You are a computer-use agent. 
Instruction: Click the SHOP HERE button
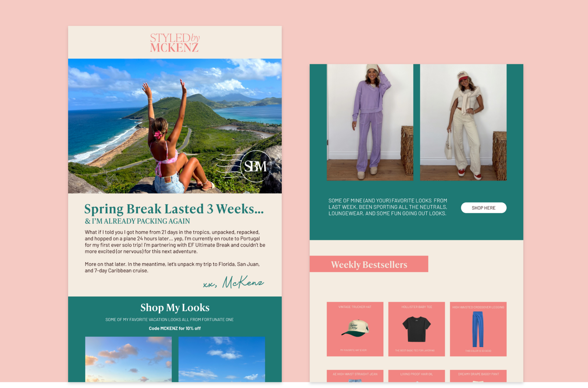click(484, 208)
